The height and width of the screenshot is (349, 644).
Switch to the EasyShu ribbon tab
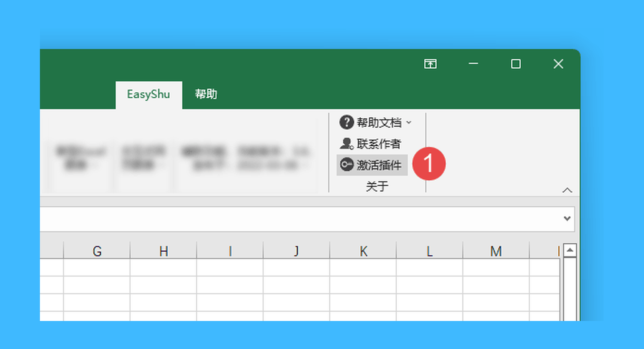point(148,95)
